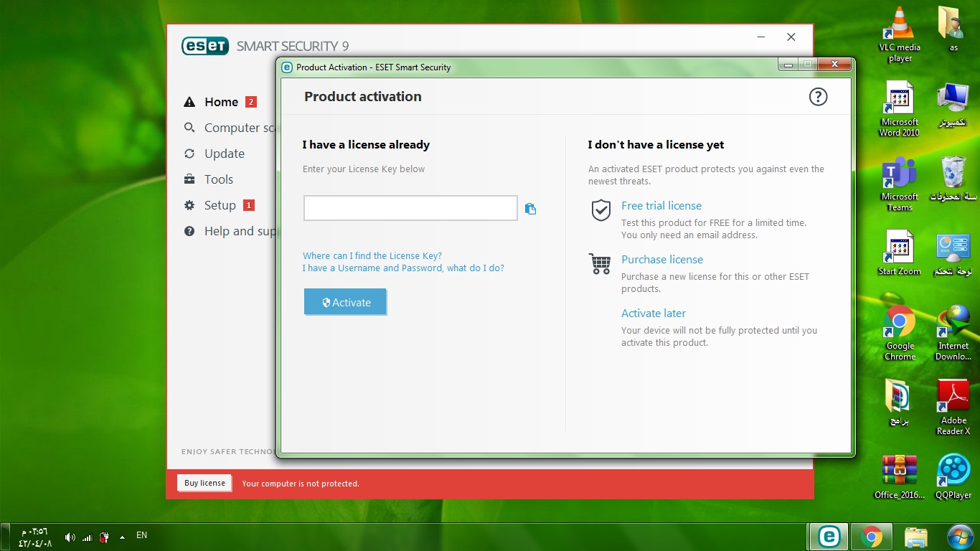The image size is (980, 551).
Task: Open the Windows Start button
Action: 959,537
